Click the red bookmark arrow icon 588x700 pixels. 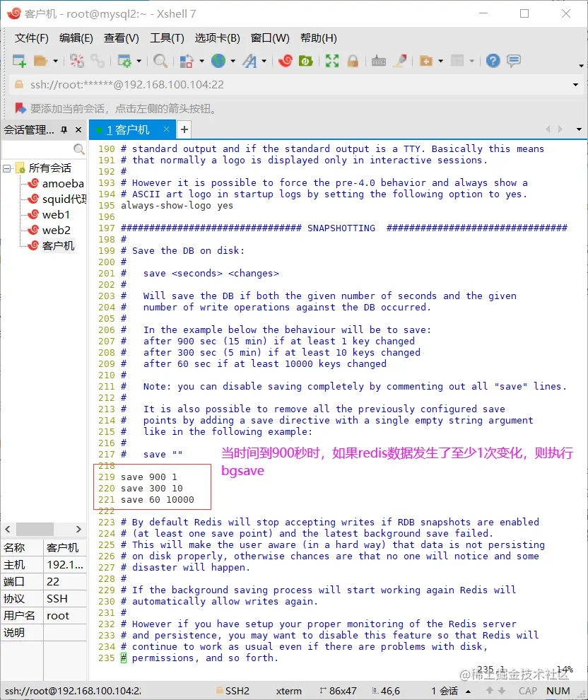(x=20, y=108)
